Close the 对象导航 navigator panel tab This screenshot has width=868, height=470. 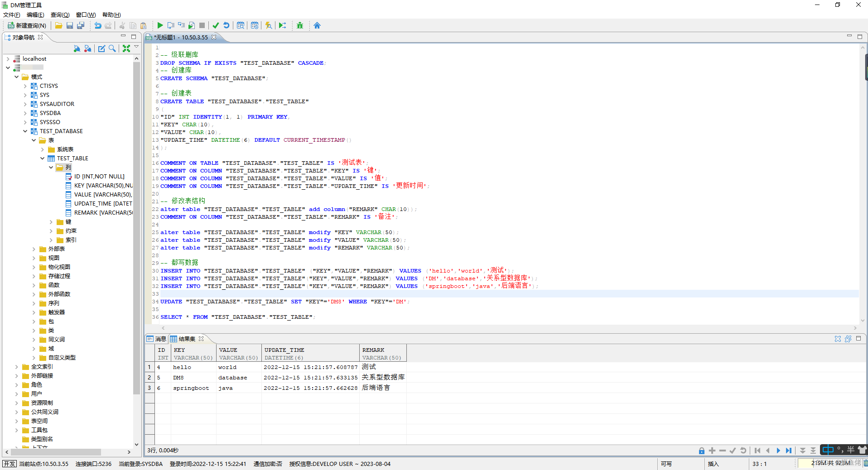40,37
